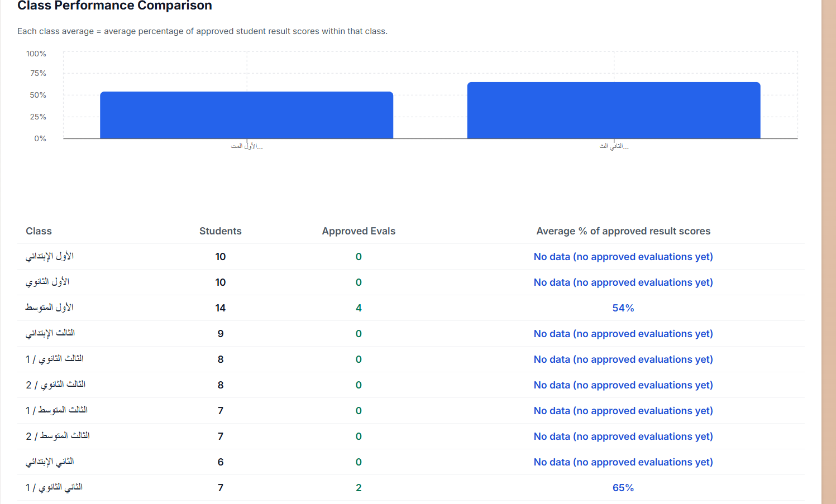Click the Class Performance Comparison heading
Image resolution: width=836 pixels, height=504 pixels.
114,6
